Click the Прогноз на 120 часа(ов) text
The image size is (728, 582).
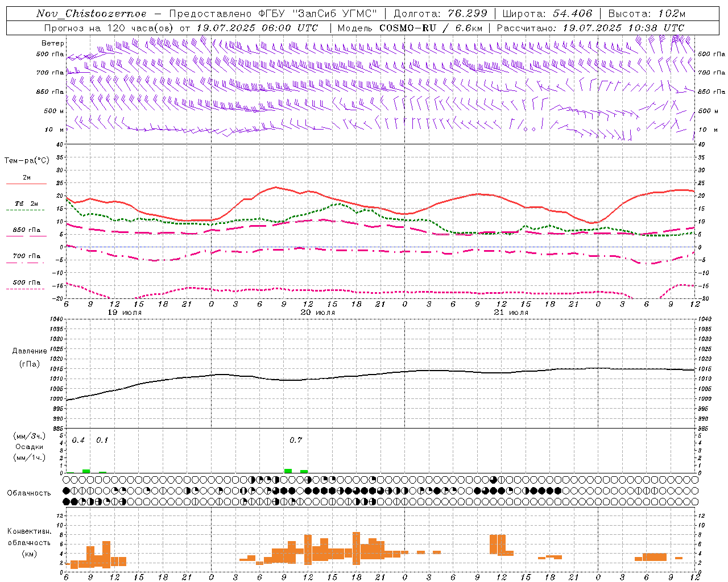click(x=109, y=28)
